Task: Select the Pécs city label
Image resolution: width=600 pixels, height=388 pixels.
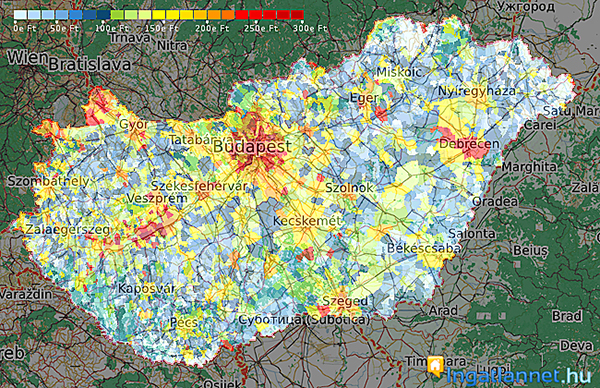Action: pyautogui.click(x=184, y=322)
